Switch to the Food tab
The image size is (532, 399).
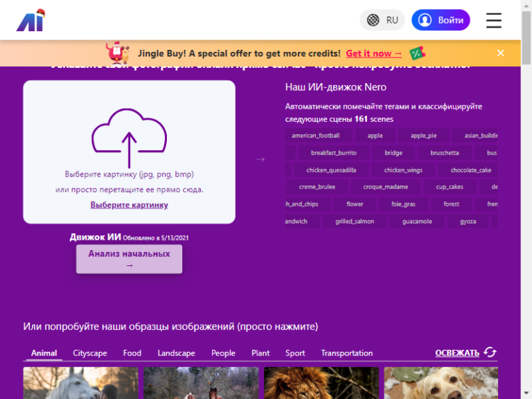coord(132,353)
